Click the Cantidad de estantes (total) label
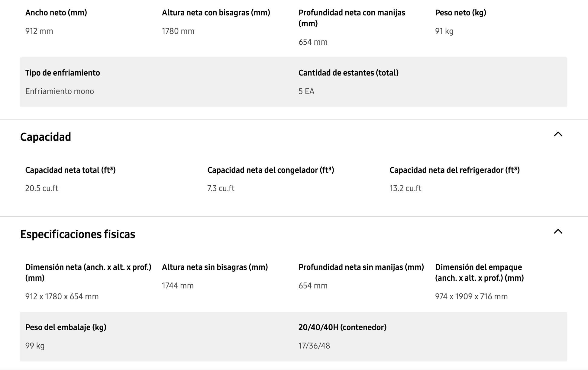Image resolution: width=588 pixels, height=370 pixels. pos(348,73)
